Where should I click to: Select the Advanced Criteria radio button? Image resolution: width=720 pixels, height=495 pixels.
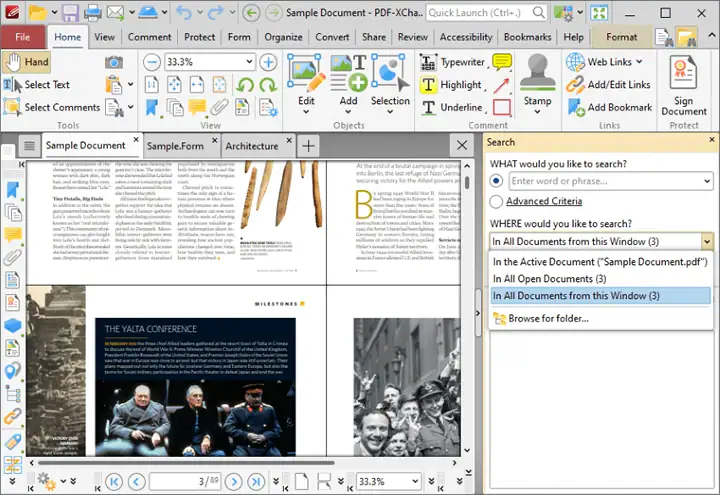[x=497, y=201]
